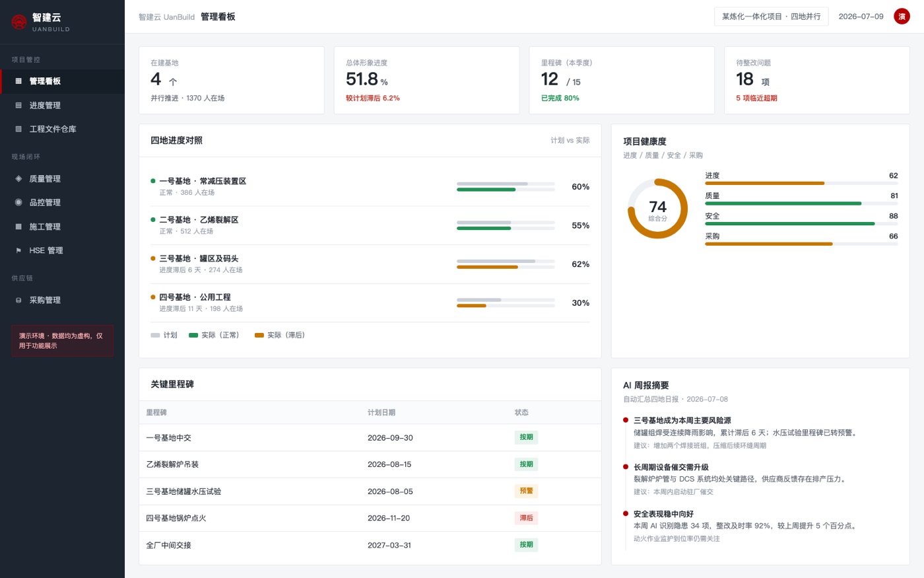Click the 状态 column header
Screen dimensions: 924x578
coord(521,412)
